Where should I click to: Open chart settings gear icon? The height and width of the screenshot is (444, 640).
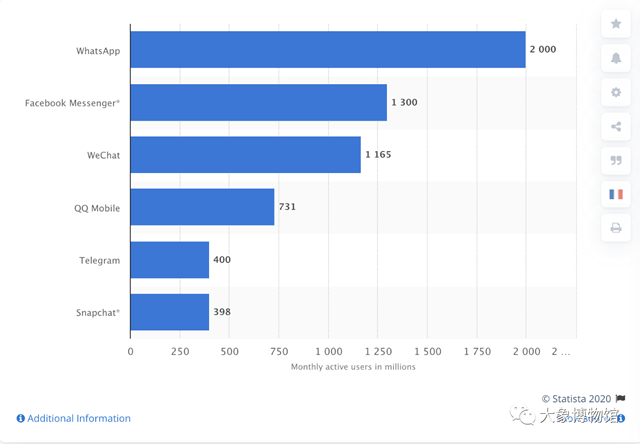pyautogui.click(x=616, y=92)
